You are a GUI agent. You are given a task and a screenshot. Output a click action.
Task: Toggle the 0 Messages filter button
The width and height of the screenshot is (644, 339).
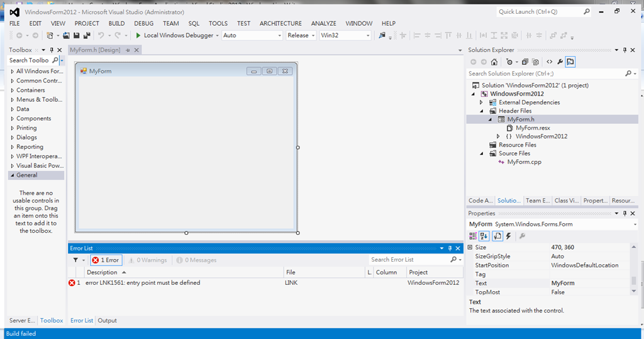click(196, 260)
